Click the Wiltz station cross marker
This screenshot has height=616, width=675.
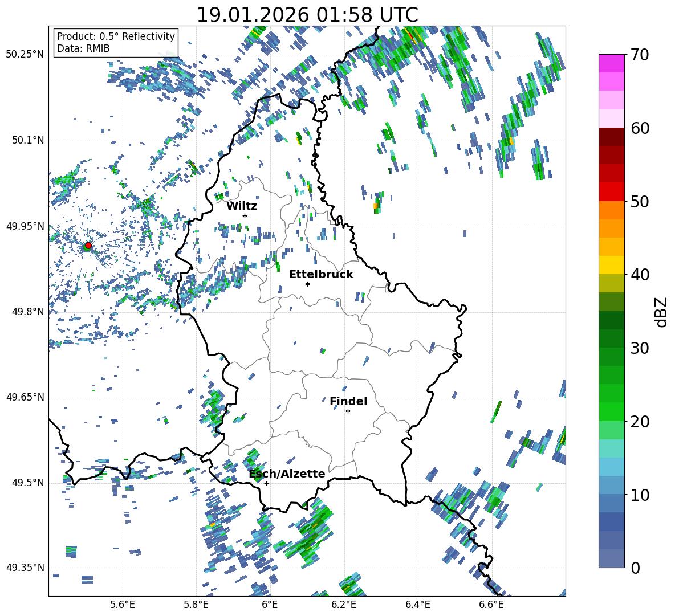[x=245, y=215]
